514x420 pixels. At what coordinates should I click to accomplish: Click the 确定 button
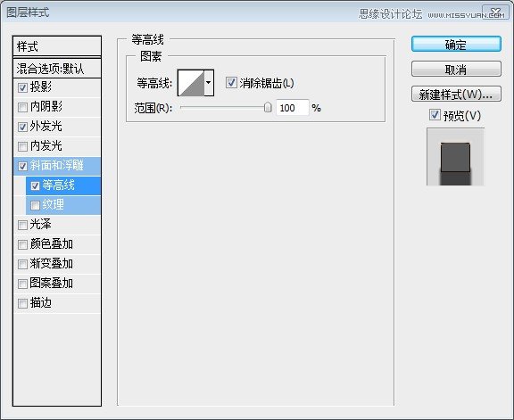[x=456, y=44]
